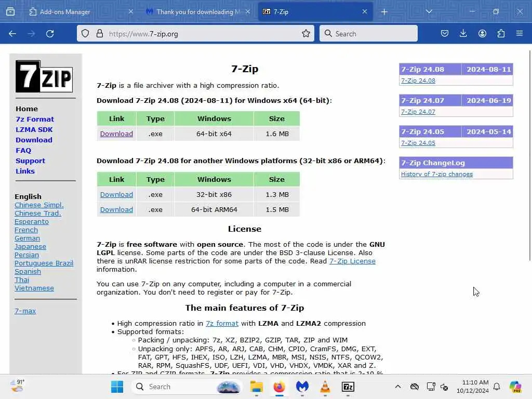Open 7-Zip 24.05 news link

418,143
